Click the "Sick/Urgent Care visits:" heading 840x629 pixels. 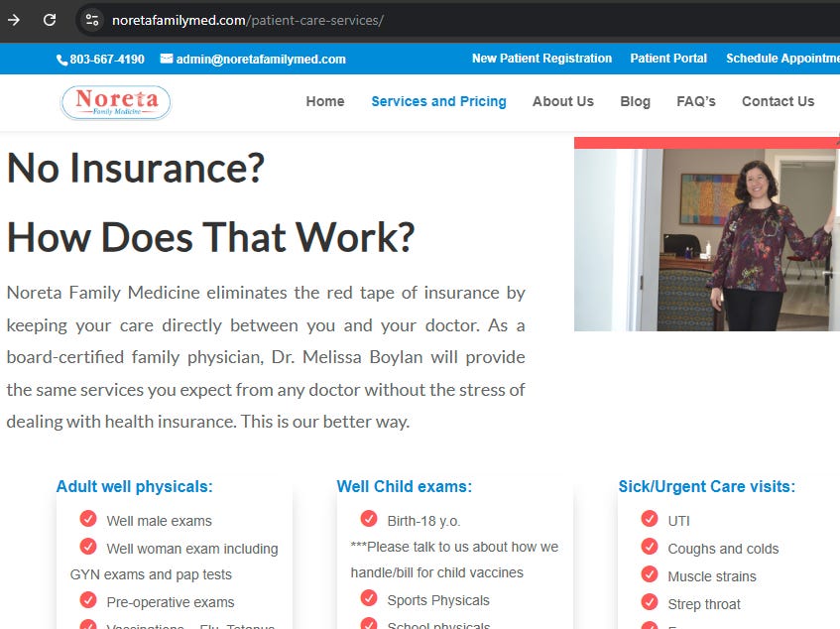click(706, 486)
